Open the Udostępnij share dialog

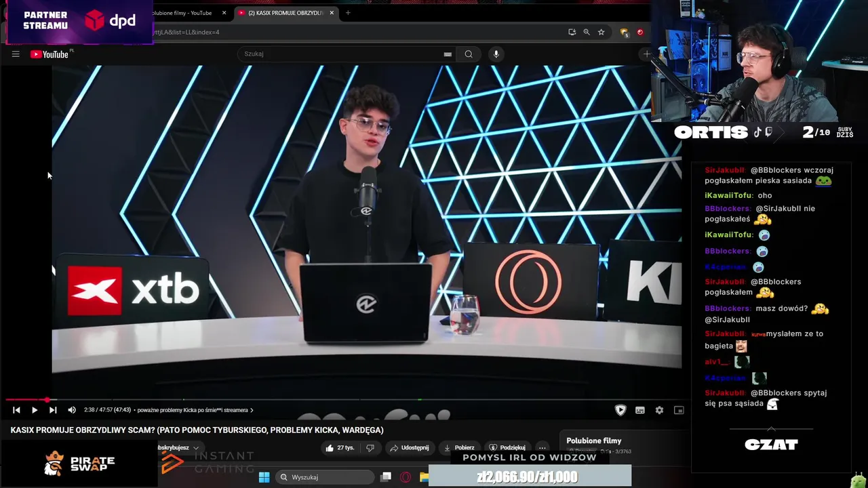click(x=409, y=447)
